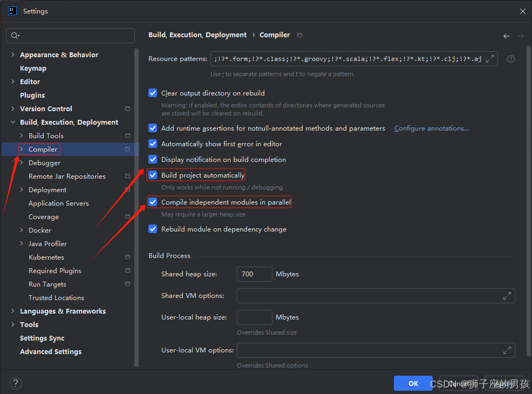The height and width of the screenshot is (394, 532).
Task: Expand the Compiler node chevron
Action: point(22,149)
